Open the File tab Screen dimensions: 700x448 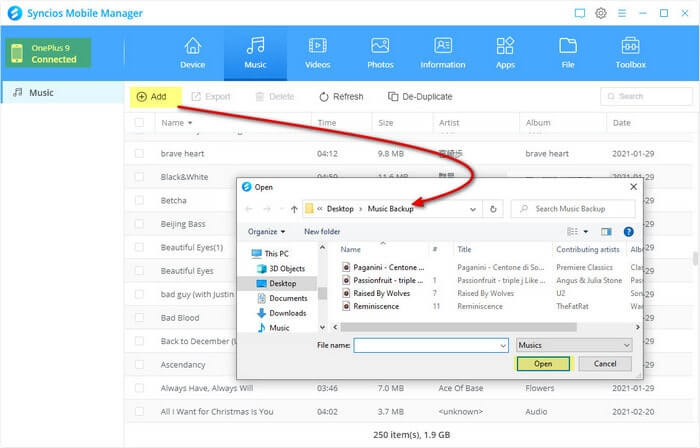(x=568, y=53)
